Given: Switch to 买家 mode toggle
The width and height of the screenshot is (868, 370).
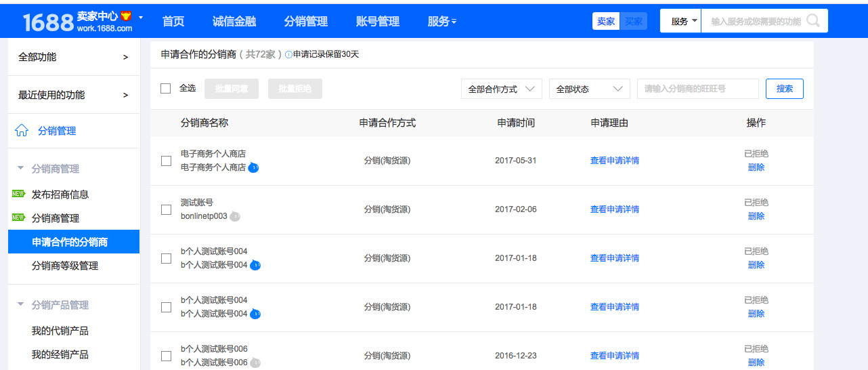Looking at the screenshot, I should (x=634, y=21).
